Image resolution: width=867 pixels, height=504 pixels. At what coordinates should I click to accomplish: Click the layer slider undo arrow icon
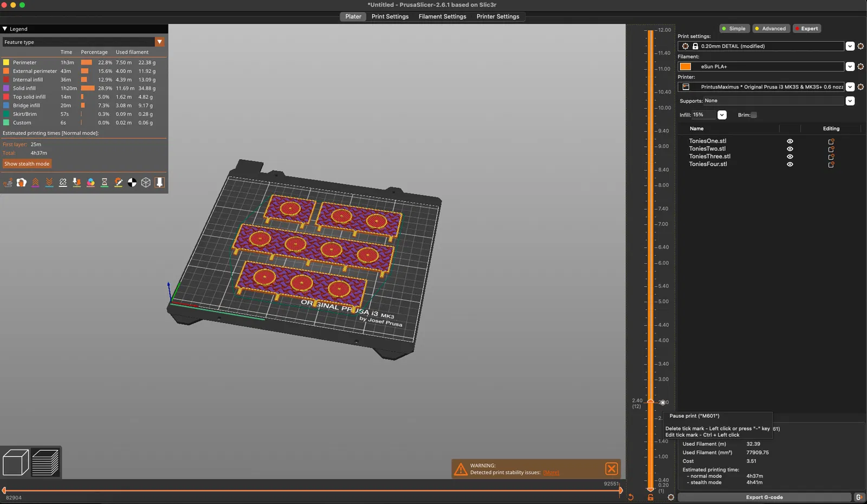pyautogui.click(x=631, y=497)
